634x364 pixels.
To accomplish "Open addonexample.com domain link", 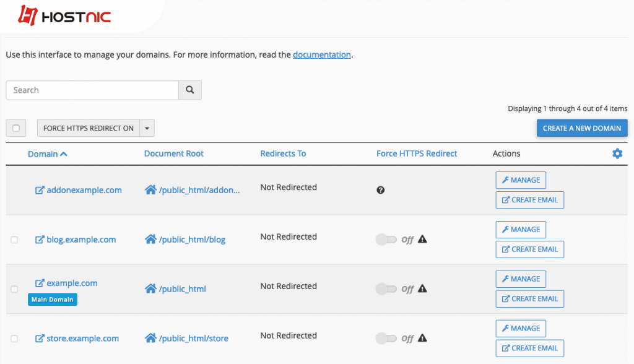I will (x=84, y=190).
